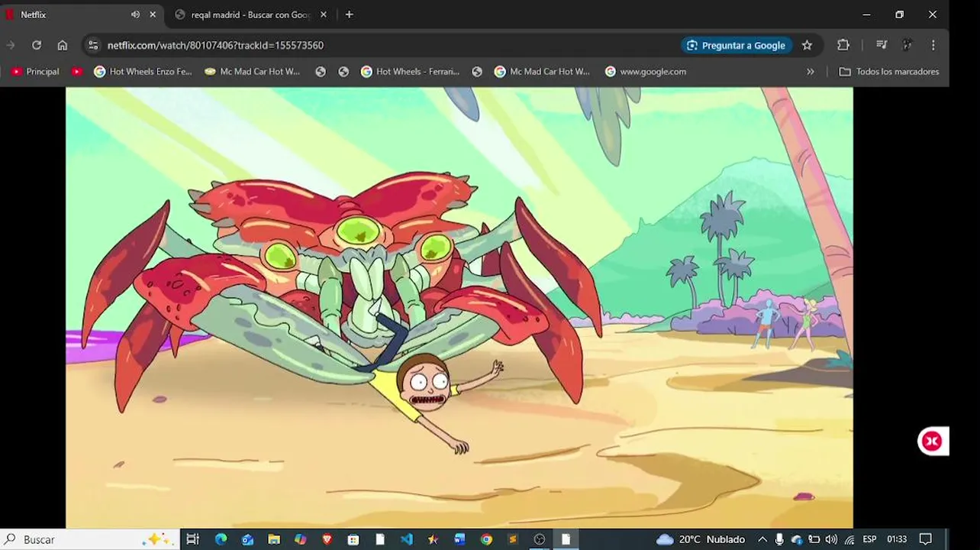Click the Buscar taskbar search box
The height and width of the screenshot is (550, 980).
click(90, 539)
